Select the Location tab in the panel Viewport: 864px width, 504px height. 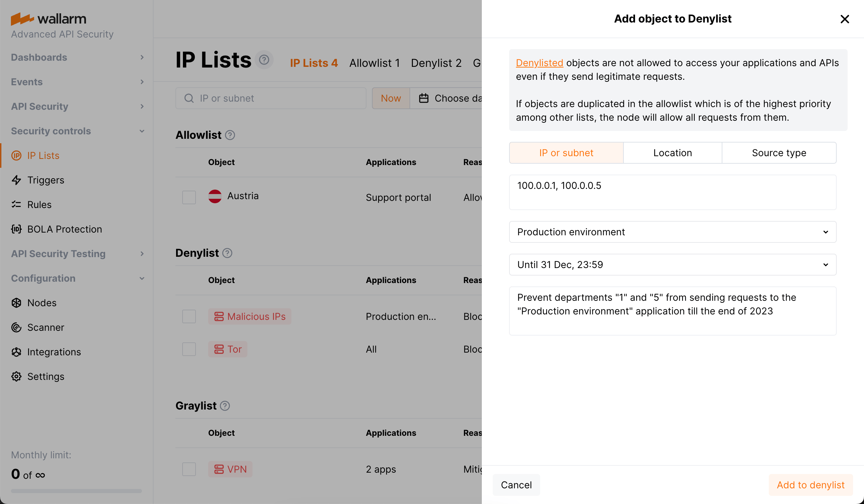coord(672,152)
